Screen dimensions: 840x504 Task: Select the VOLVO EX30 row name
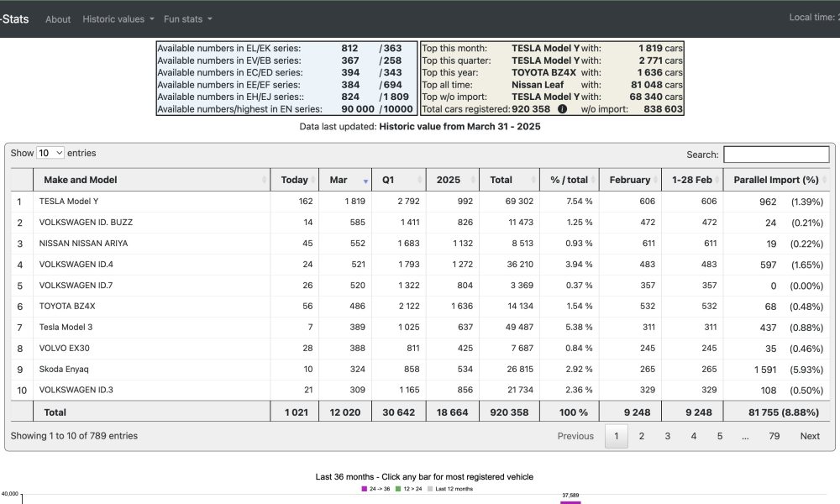tap(65, 348)
